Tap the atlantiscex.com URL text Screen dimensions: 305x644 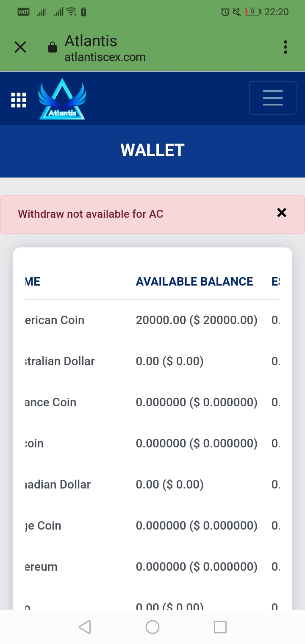105,57
